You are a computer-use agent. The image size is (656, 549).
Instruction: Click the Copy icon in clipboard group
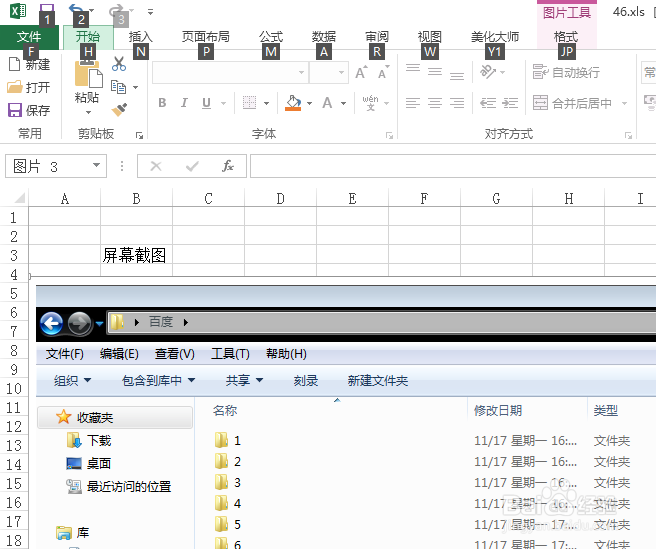(118, 87)
